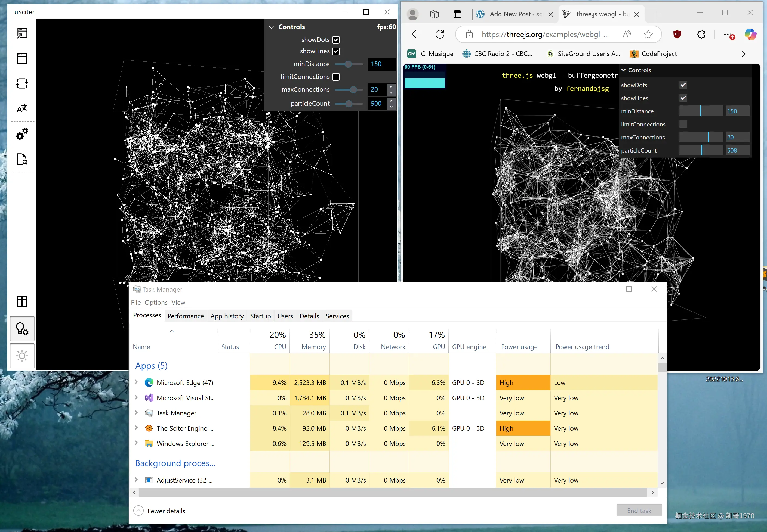Open uBlock Origin extension in Edge
Image resolution: width=767 pixels, height=532 pixels.
click(x=677, y=34)
